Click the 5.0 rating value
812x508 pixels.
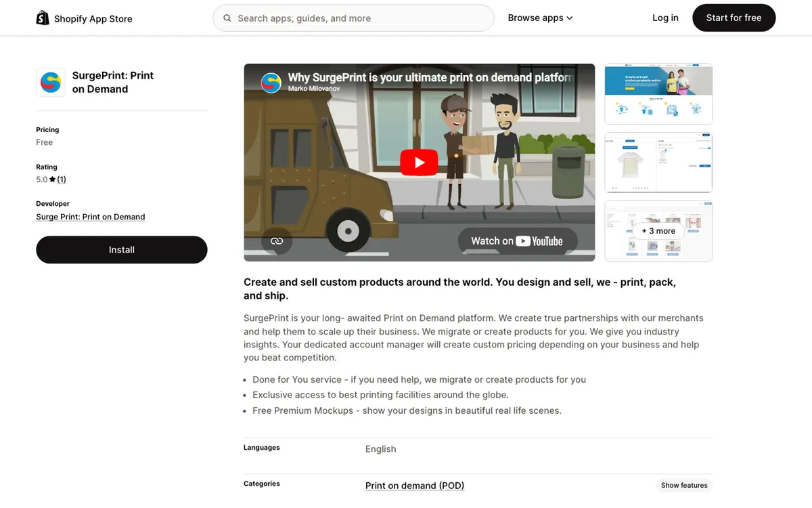42,179
